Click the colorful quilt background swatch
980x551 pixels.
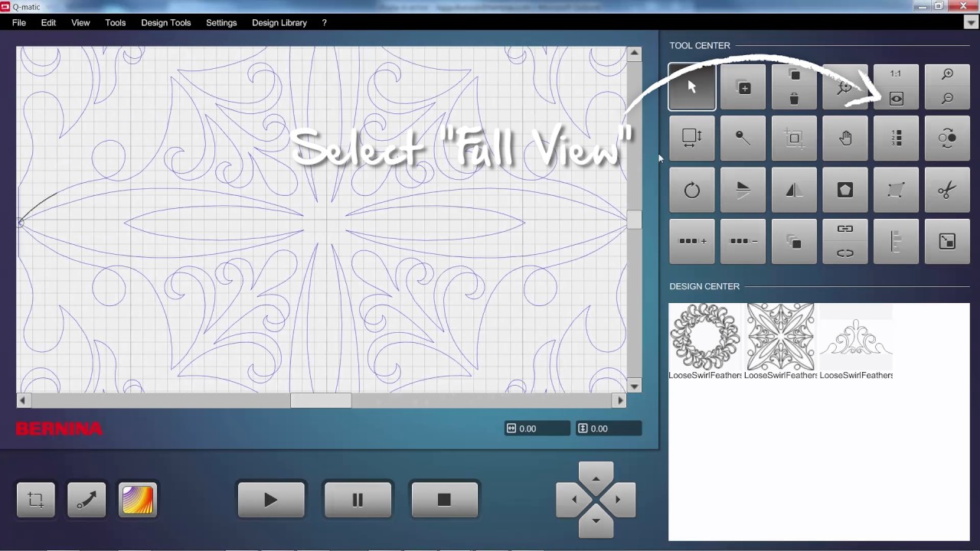click(x=138, y=500)
